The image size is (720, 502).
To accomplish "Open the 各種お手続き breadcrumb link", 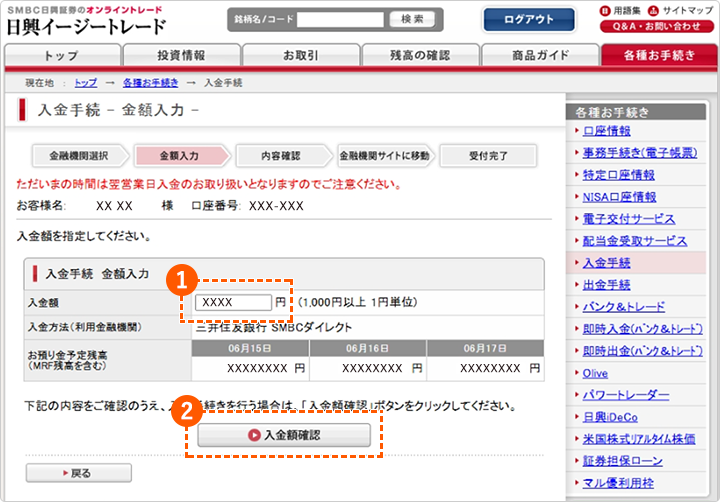I will pos(150,83).
